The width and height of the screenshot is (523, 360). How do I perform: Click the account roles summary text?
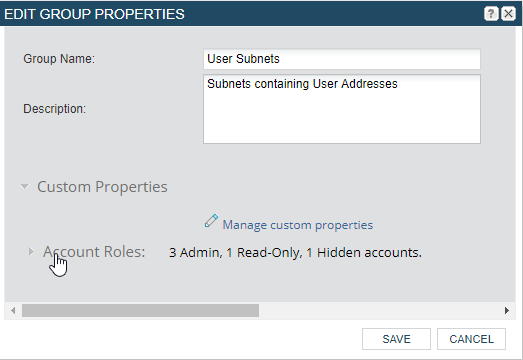coord(295,253)
